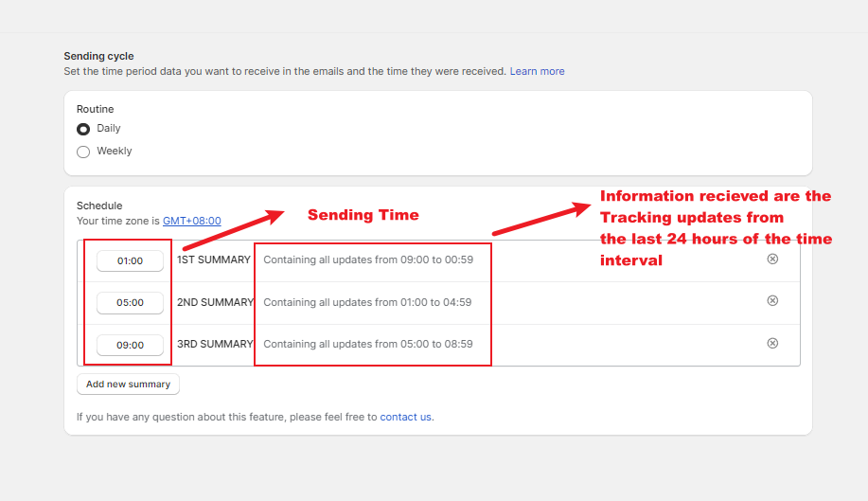Click the Schedule heading

coord(99,206)
